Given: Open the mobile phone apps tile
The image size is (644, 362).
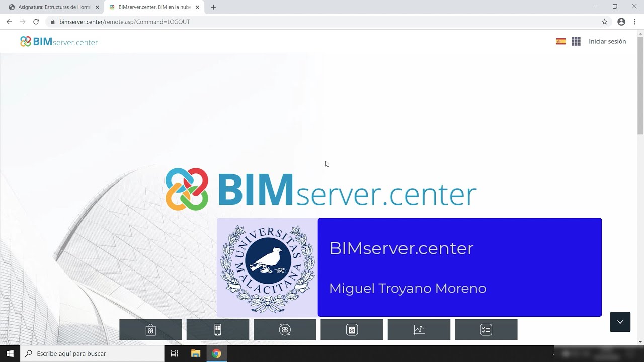Looking at the screenshot, I should coord(218,330).
